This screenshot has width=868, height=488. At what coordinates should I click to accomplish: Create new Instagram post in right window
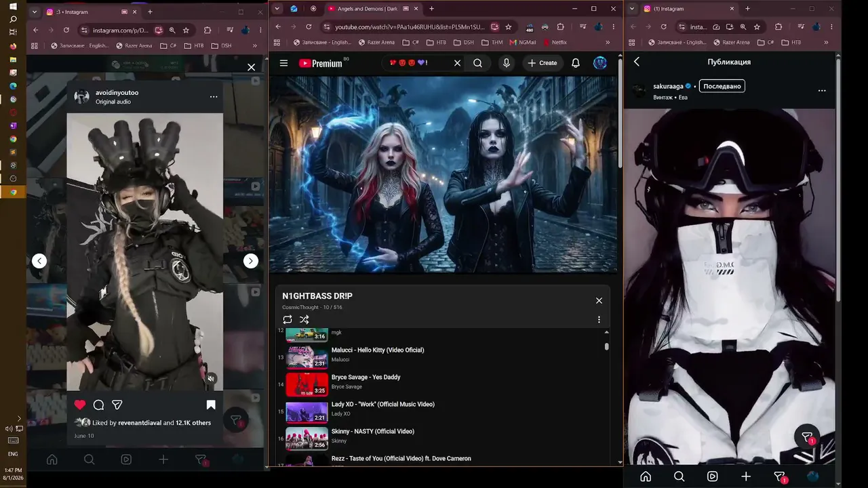[x=746, y=476]
